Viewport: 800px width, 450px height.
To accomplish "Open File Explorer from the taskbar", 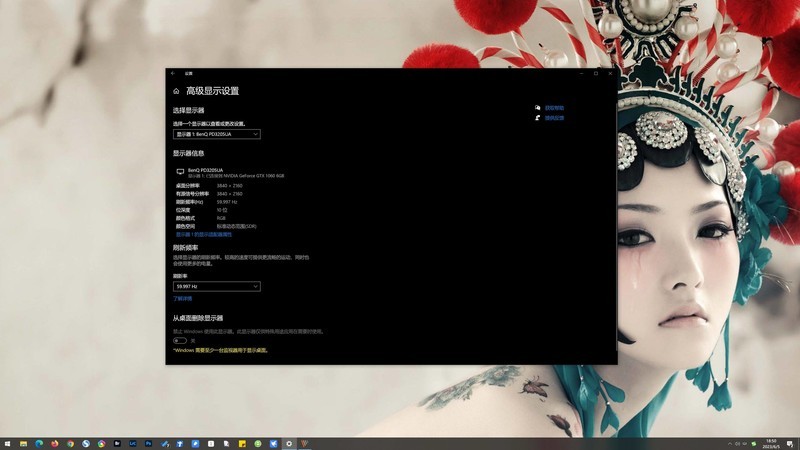I will pos(23,444).
